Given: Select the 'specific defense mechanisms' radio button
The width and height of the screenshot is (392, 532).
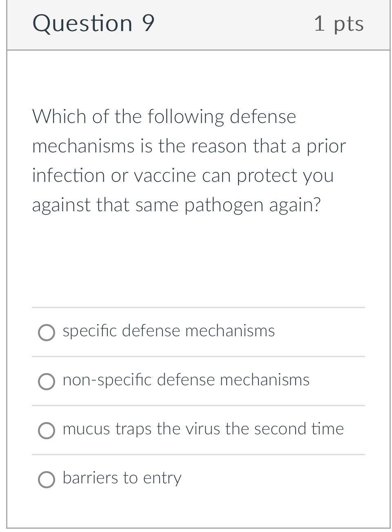Looking at the screenshot, I should click(x=46, y=333).
